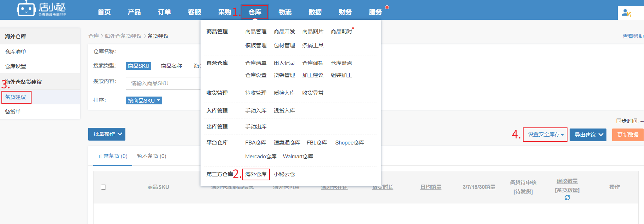Viewport: 644px width, 224px height.
Task: Choose 商品名称 search type
Action: [171, 66]
